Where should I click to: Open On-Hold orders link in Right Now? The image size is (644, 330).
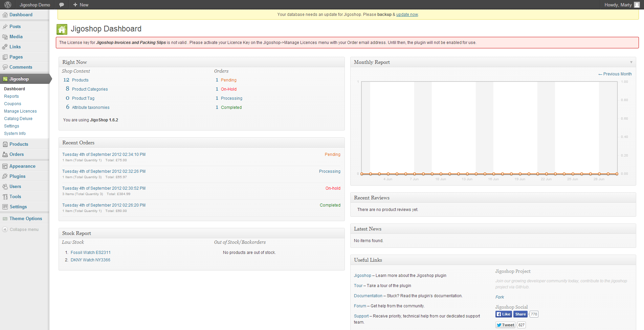[x=229, y=89]
